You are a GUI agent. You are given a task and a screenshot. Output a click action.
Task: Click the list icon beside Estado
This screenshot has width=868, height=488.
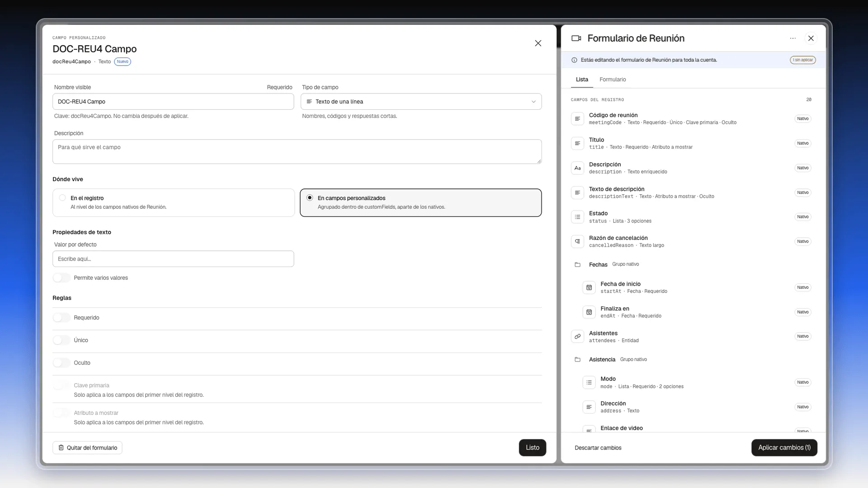577,217
